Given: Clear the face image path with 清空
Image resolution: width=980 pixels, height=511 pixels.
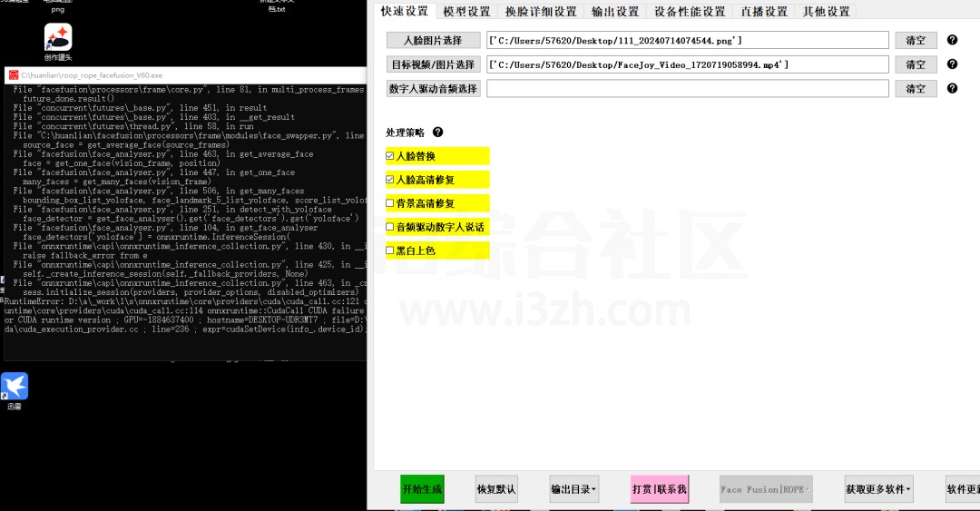Looking at the screenshot, I should tap(916, 40).
